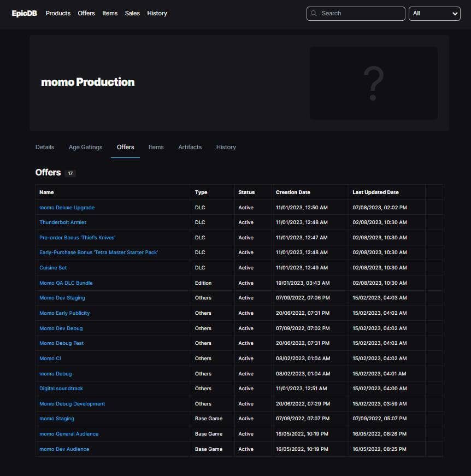Click the question mark placeholder image

[x=373, y=83]
